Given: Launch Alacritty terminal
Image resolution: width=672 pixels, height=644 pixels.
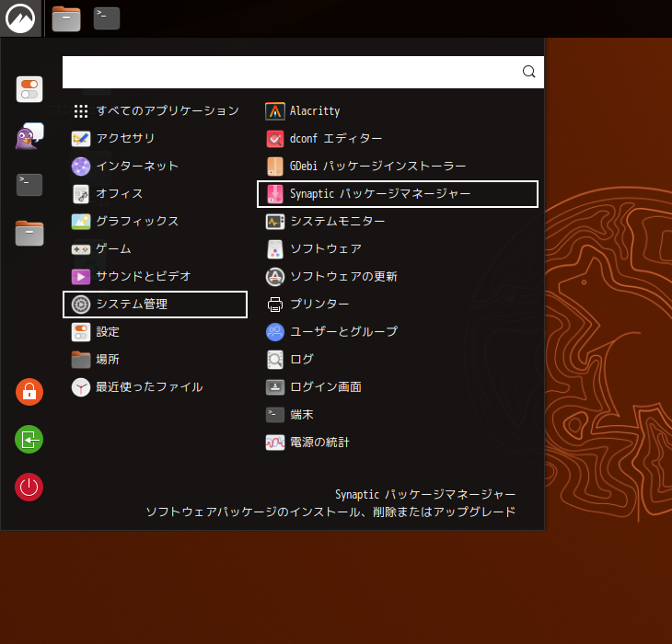Looking at the screenshot, I should [x=398, y=111].
